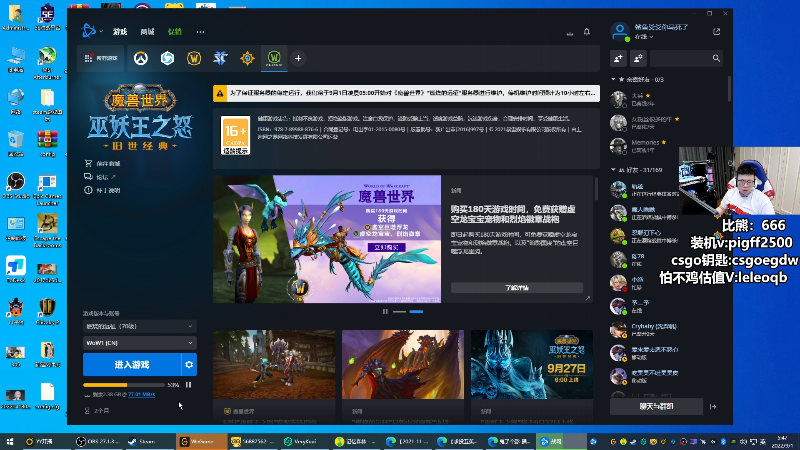The width and height of the screenshot is (800, 450).
Task: Focus the friends search field
Action: [x=681, y=58]
